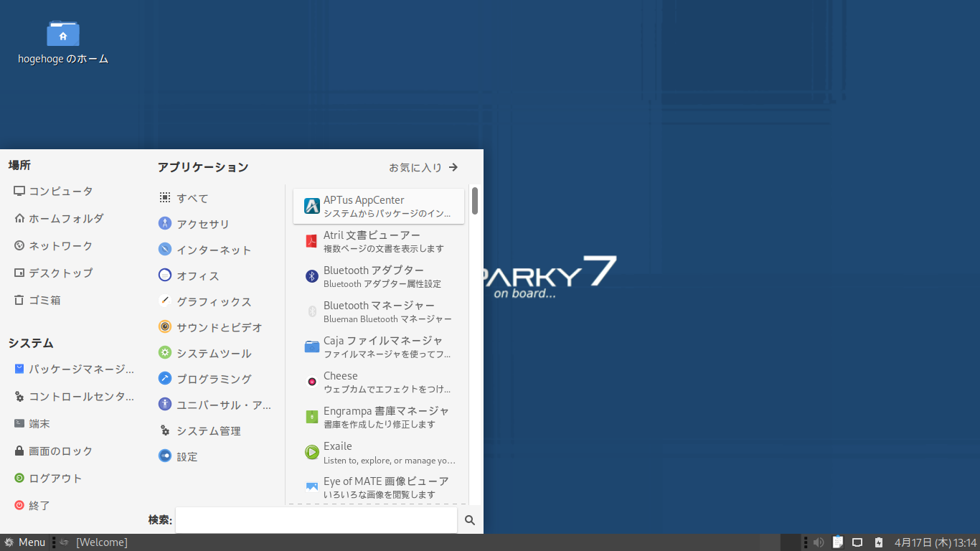Open Engrampa 書庫マネージャ
Viewport: 980px width, 551px height.
(x=379, y=417)
